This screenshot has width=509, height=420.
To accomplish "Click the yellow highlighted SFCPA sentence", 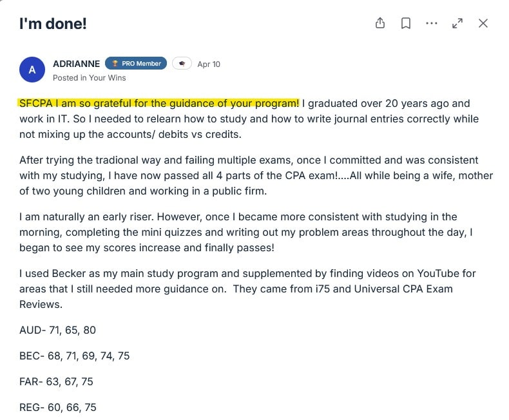I will pos(159,103).
